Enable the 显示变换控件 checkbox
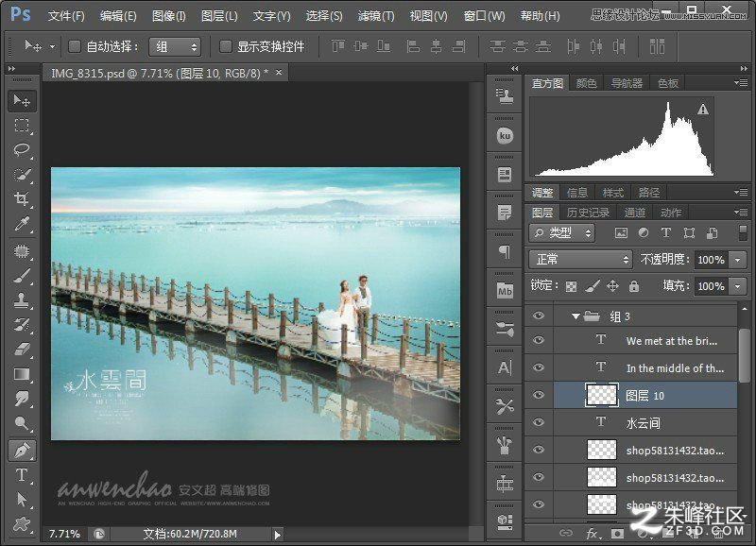Image resolution: width=756 pixels, height=546 pixels. coord(225,46)
